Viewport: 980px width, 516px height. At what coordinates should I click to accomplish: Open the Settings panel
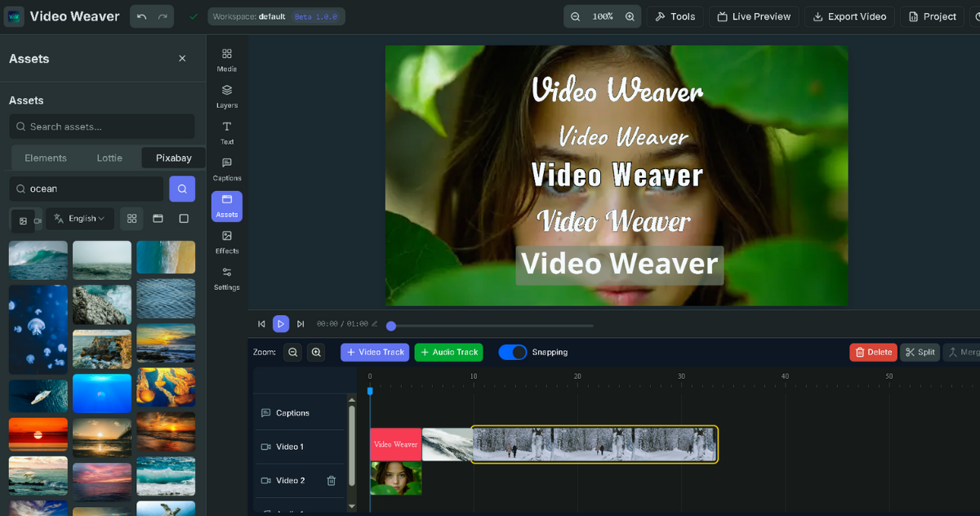tap(226, 278)
